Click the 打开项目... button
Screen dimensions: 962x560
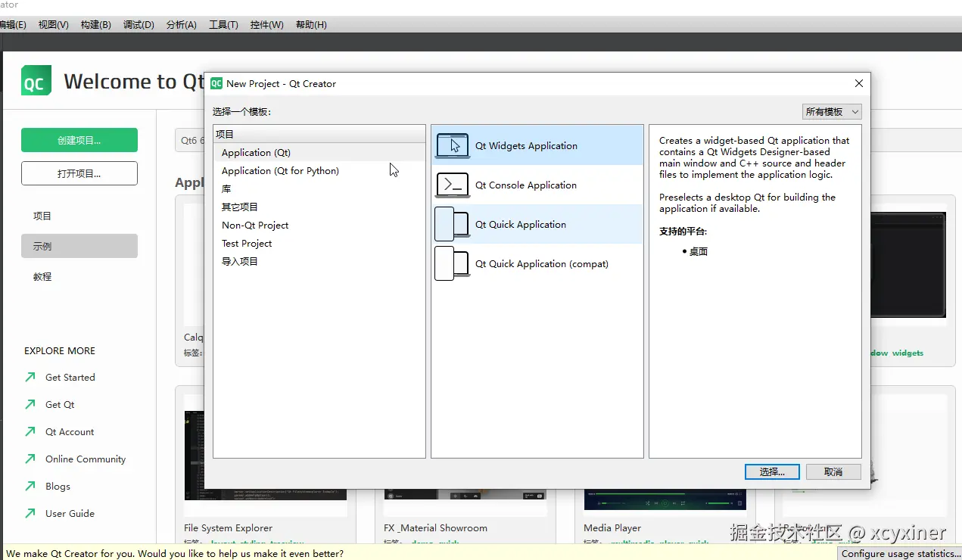[79, 173]
